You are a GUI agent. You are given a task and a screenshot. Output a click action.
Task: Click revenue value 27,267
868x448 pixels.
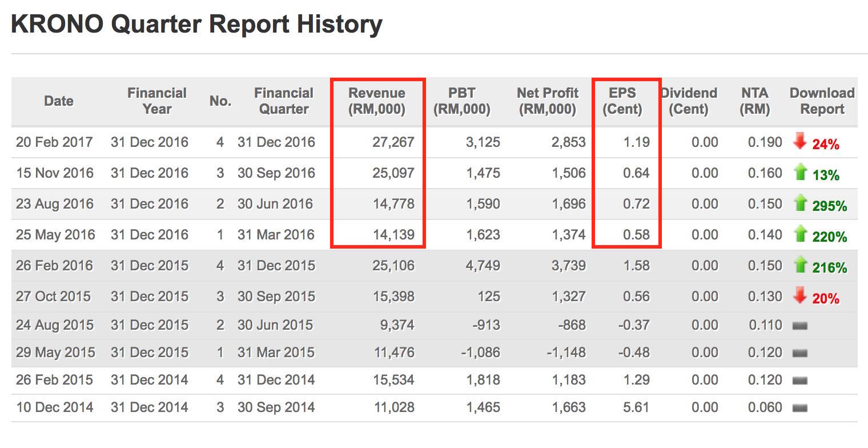395,142
